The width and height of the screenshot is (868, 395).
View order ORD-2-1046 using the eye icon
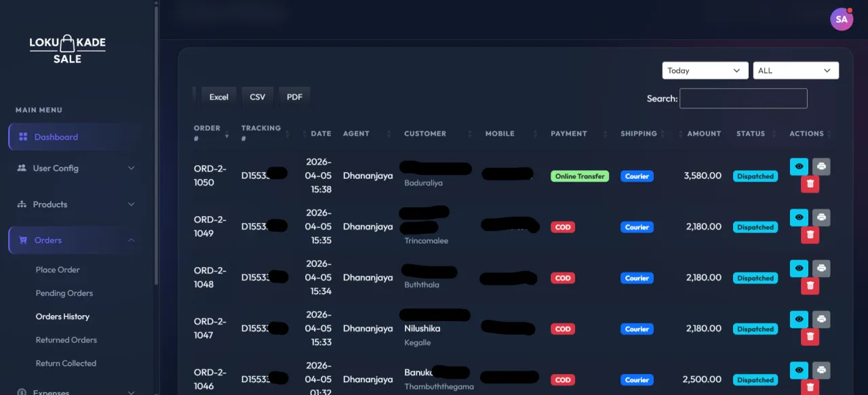(x=799, y=370)
